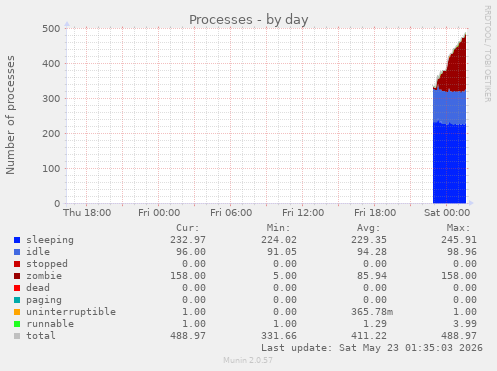Click the stopped legend color swatch

click(x=17, y=264)
